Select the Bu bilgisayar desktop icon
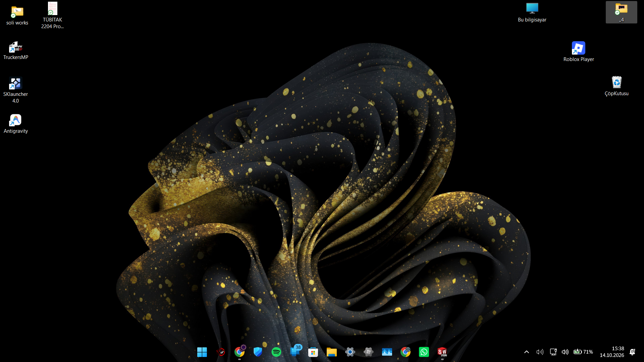The image size is (644, 362). (532, 13)
